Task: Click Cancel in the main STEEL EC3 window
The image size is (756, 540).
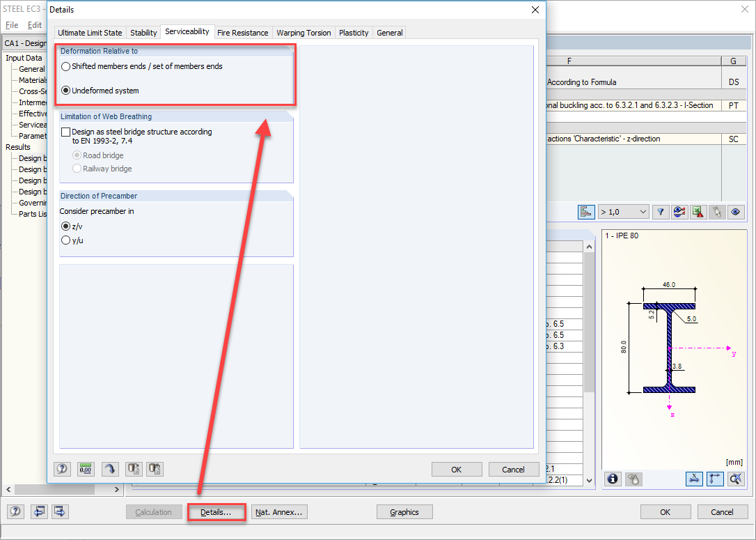Action: (x=723, y=512)
